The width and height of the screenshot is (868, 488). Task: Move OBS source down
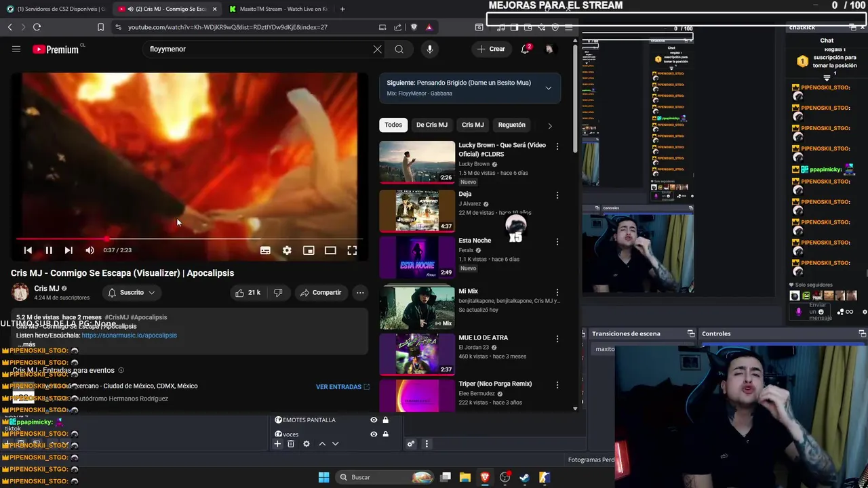[x=335, y=444]
